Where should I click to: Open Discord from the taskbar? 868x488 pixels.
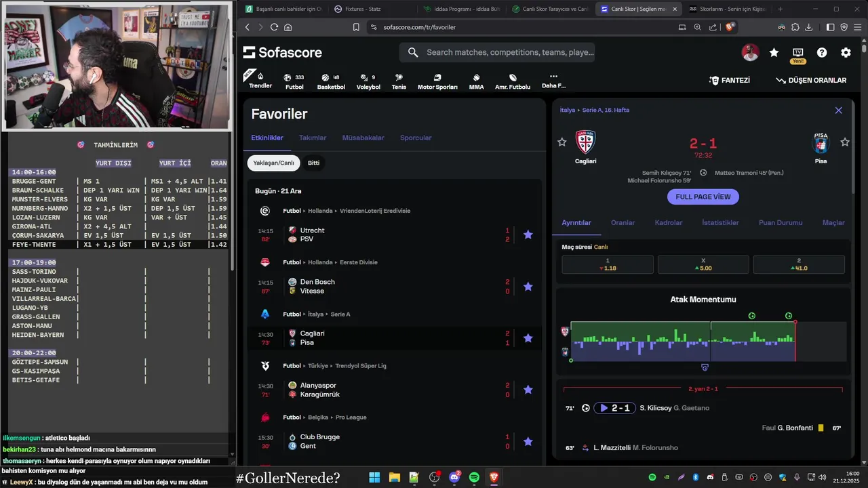tap(454, 478)
